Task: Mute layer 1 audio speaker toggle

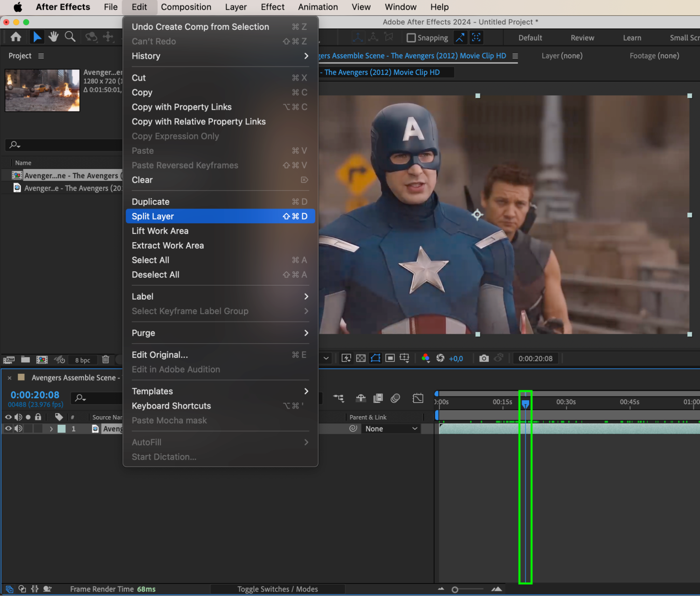Action: pyautogui.click(x=18, y=429)
